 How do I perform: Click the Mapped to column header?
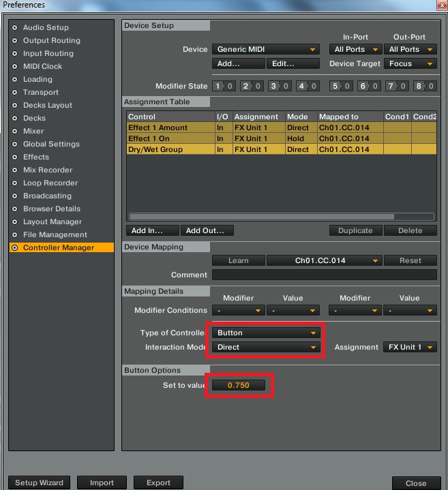pyautogui.click(x=350, y=117)
